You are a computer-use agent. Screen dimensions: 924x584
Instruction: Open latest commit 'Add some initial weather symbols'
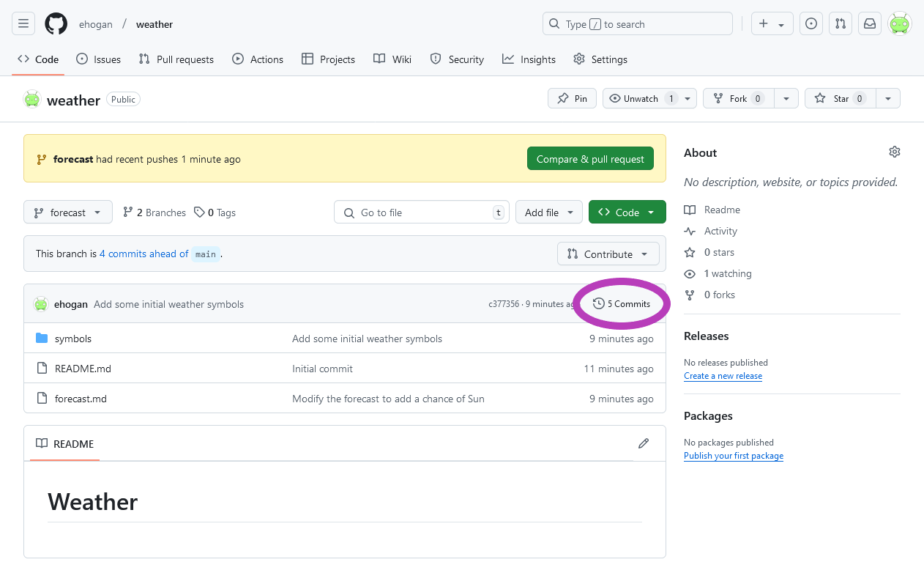[168, 304]
